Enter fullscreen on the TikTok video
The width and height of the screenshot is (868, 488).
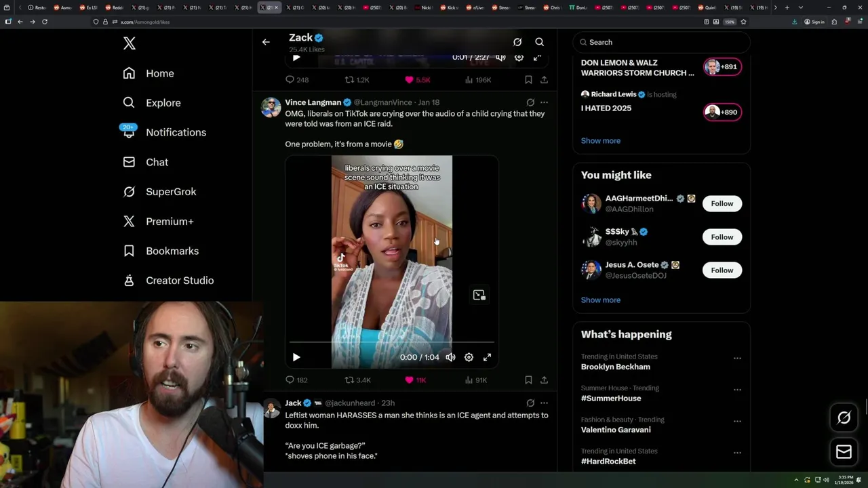click(487, 357)
